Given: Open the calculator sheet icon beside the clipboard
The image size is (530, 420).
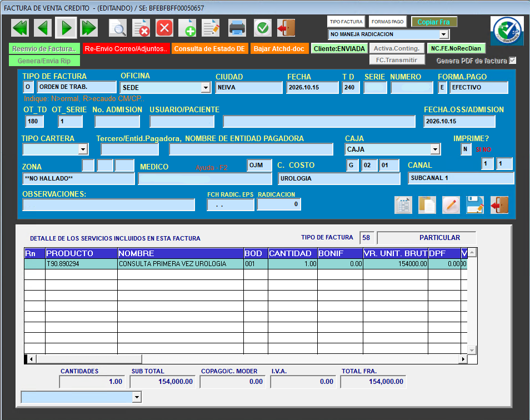Looking at the screenshot, I should [403, 205].
